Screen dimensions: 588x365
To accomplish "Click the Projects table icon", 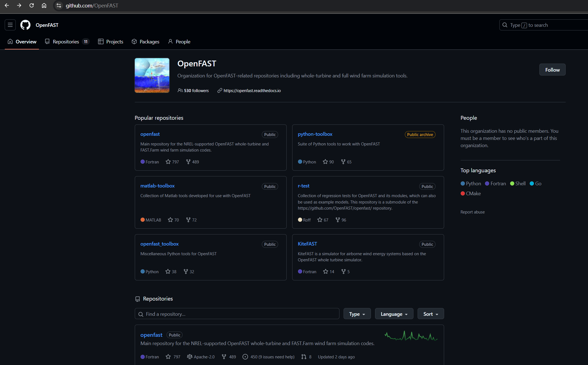I will click(101, 41).
